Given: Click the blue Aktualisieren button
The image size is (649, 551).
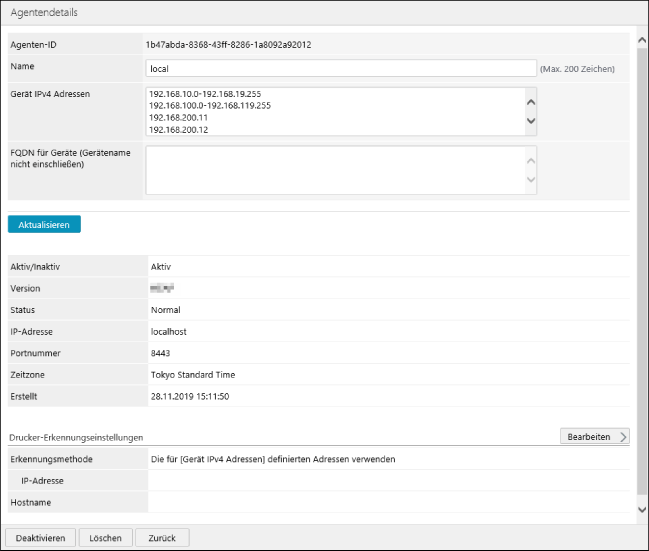Looking at the screenshot, I should pyautogui.click(x=44, y=225).
